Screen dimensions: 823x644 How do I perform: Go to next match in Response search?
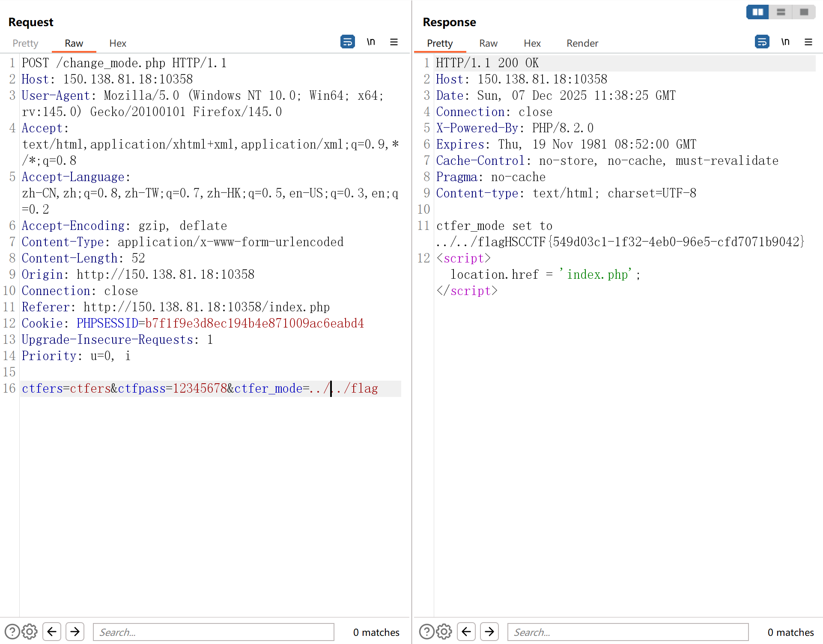click(x=489, y=632)
